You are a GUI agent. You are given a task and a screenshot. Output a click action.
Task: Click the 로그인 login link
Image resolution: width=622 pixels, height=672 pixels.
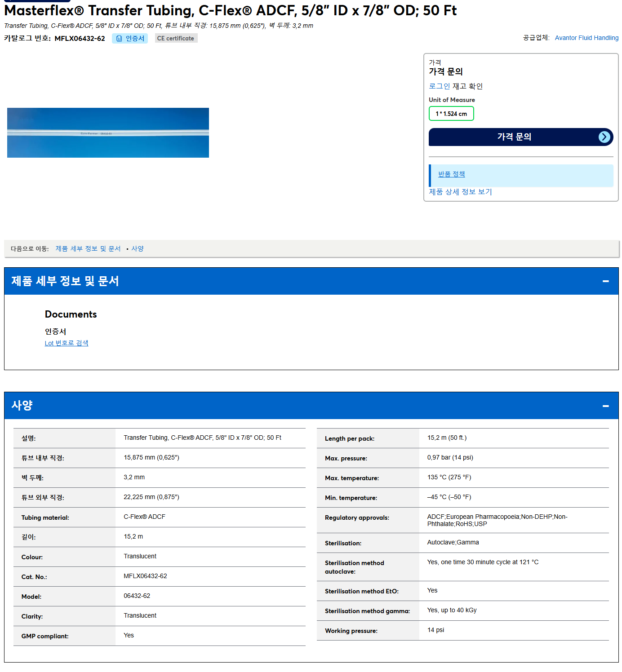439,86
